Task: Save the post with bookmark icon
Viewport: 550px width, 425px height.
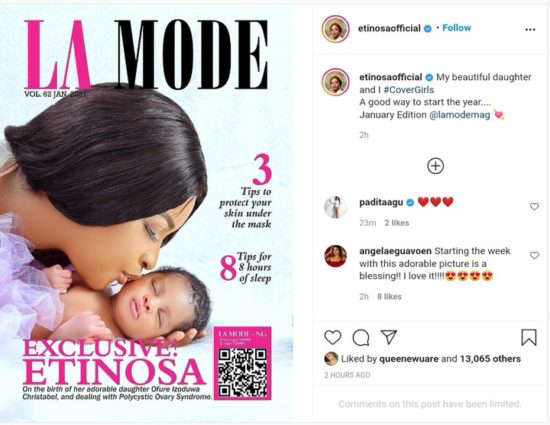Action: point(529,337)
